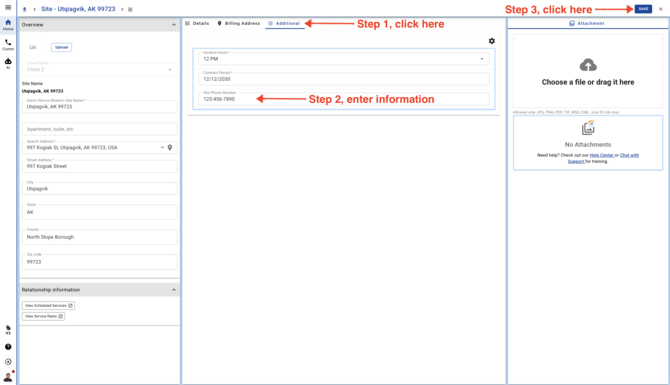Open the WS sidebar item

click(8, 329)
